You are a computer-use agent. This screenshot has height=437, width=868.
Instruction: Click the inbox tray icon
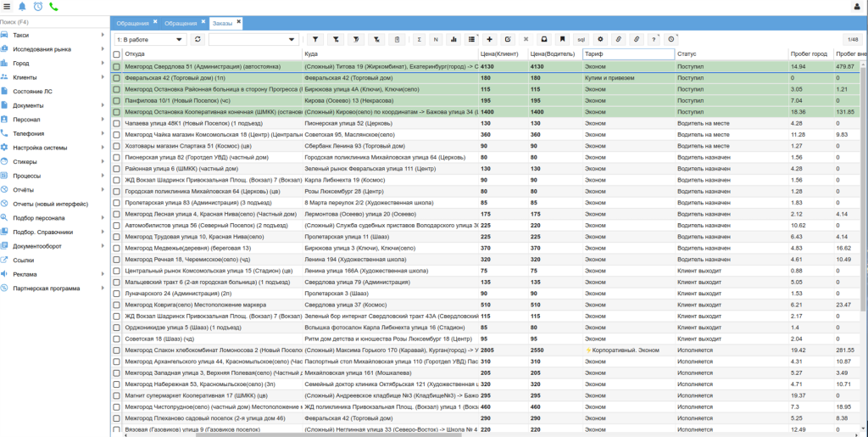coord(544,39)
